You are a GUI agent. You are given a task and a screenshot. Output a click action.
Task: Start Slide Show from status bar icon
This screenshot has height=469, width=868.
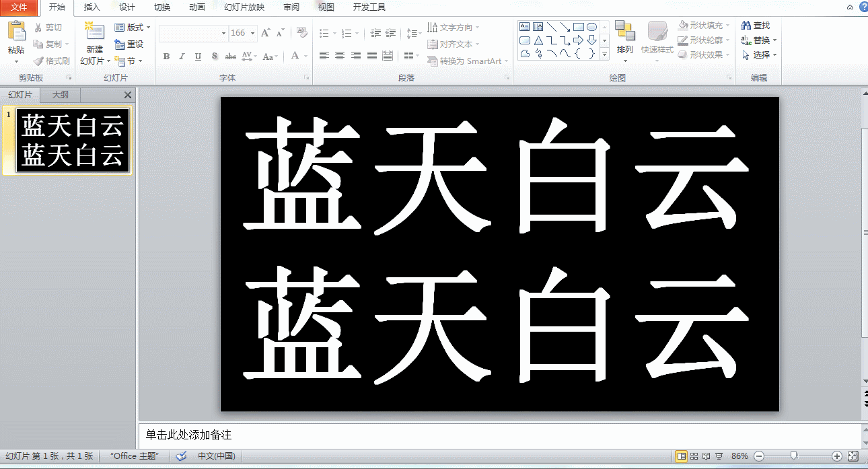click(719, 456)
